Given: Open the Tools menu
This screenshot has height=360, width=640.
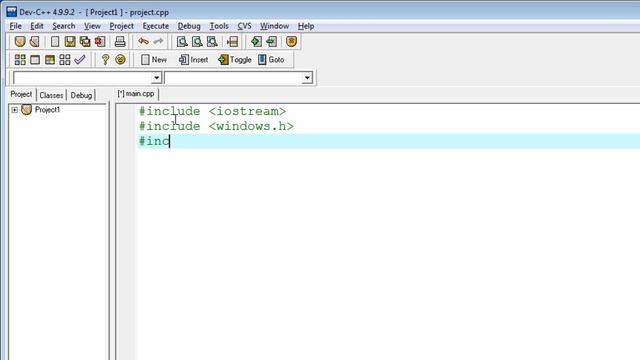Looking at the screenshot, I should [x=219, y=26].
